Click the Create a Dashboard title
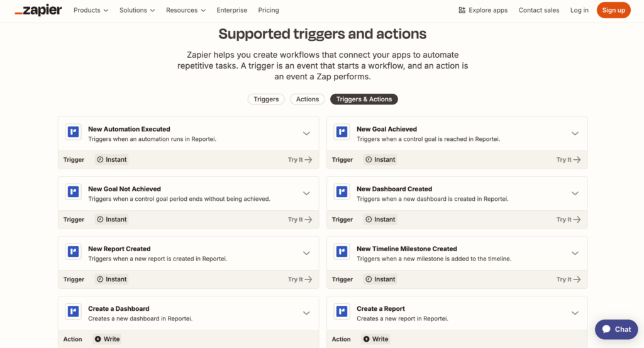This screenshot has width=644, height=348. click(x=119, y=308)
